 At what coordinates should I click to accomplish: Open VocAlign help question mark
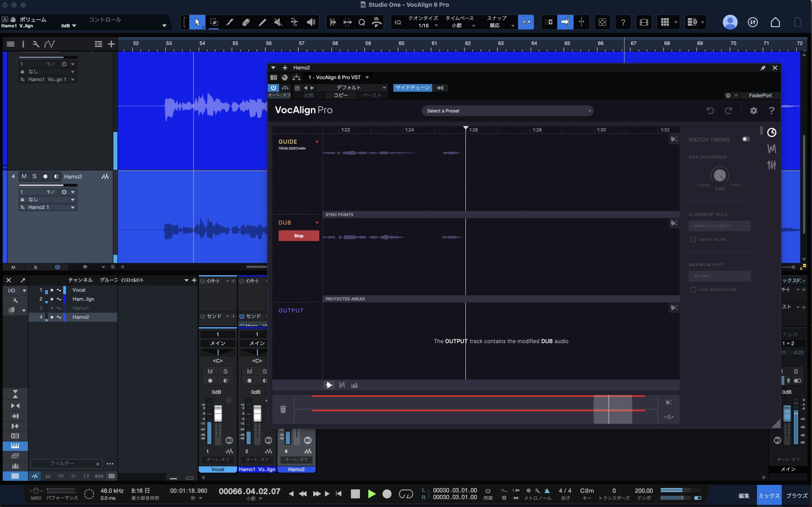771,110
